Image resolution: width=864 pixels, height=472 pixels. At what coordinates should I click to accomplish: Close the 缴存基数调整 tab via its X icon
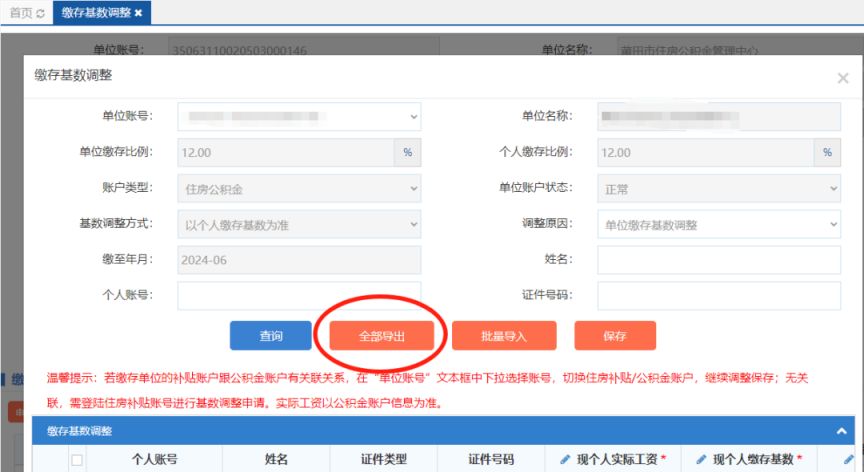tap(138, 13)
